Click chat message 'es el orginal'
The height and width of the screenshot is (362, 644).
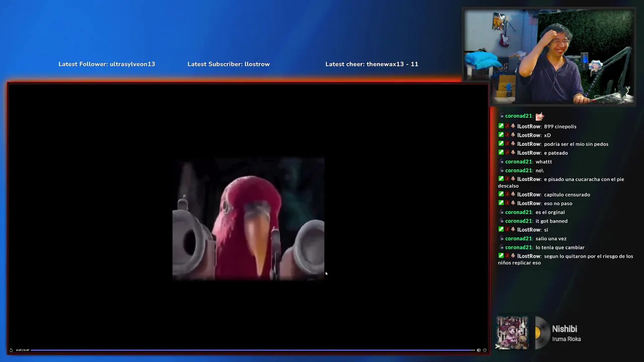[x=550, y=212]
